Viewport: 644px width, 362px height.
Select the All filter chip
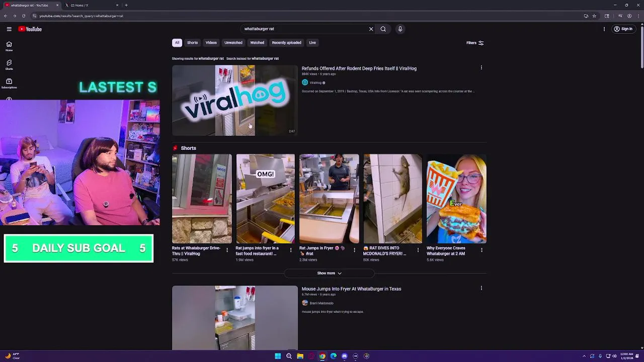tap(177, 43)
